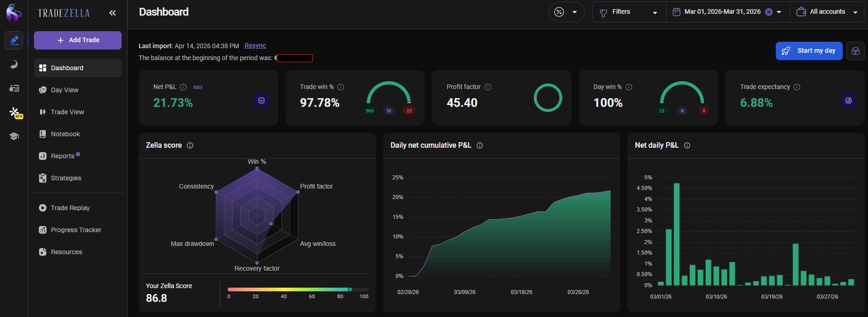Click the Zella Score gradient scale marker
The image size is (868, 317).
(350, 289)
